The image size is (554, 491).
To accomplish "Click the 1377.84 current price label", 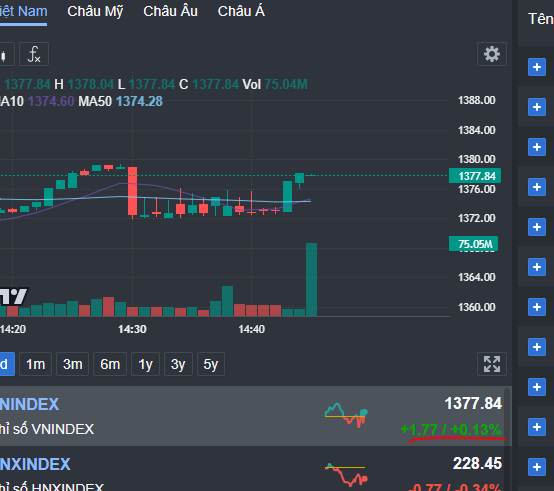I will tap(475, 176).
